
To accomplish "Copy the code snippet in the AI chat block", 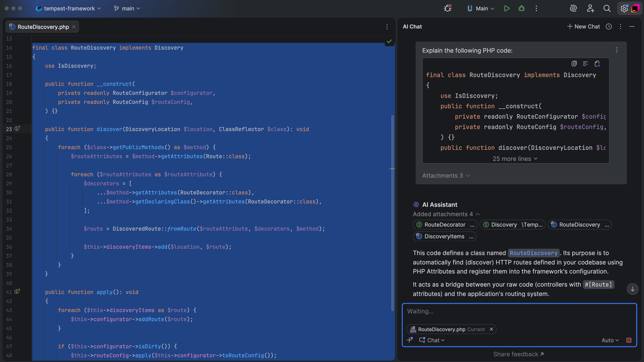I will pos(574,64).
